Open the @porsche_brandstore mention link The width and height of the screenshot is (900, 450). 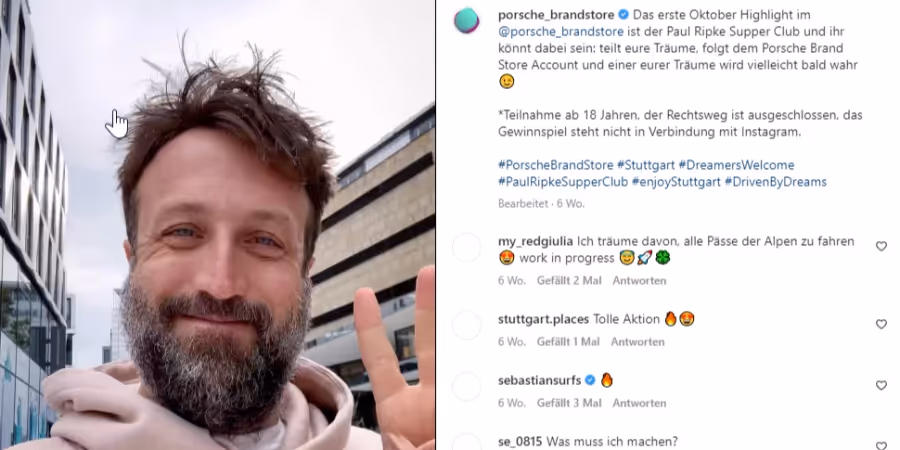tap(561, 32)
